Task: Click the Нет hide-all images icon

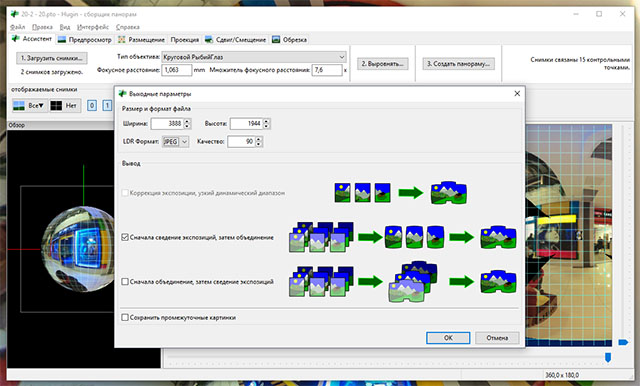Action: [x=56, y=106]
